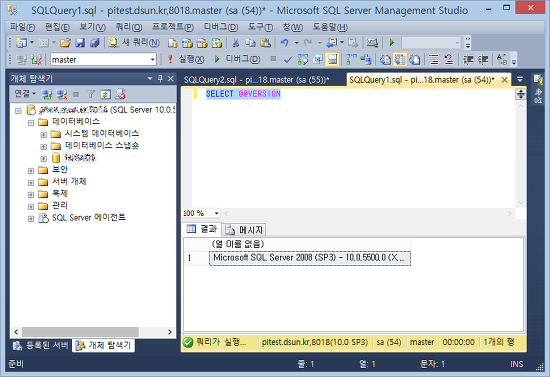The image size is (550, 377).
Task: Click the New Project toolbar icon
Action: click(21, 43)
